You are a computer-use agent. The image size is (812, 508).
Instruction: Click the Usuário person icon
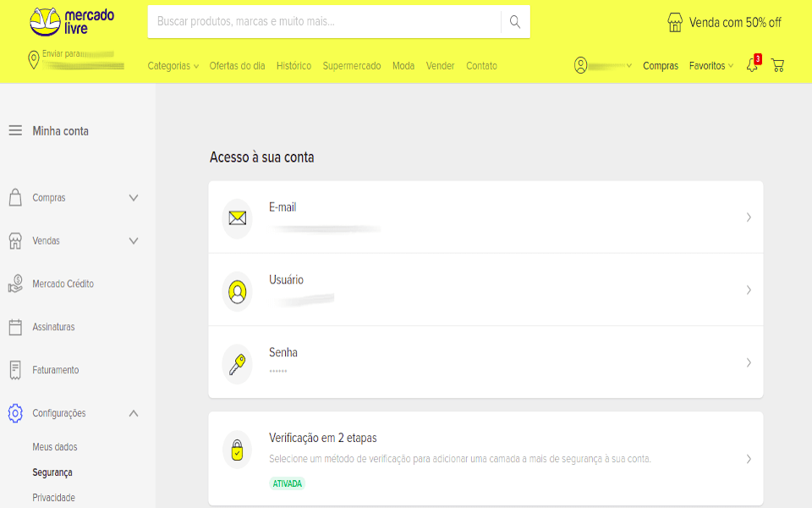tap(237, 291)
